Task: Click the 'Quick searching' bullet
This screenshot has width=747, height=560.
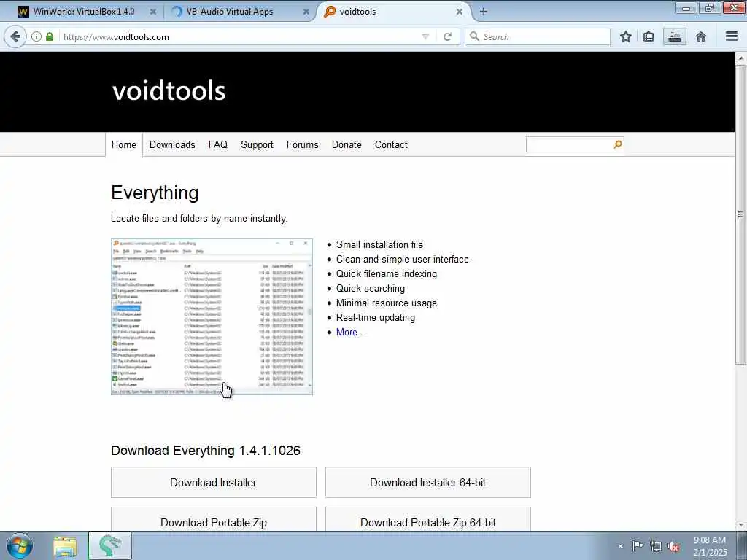Action: point(370,288)
